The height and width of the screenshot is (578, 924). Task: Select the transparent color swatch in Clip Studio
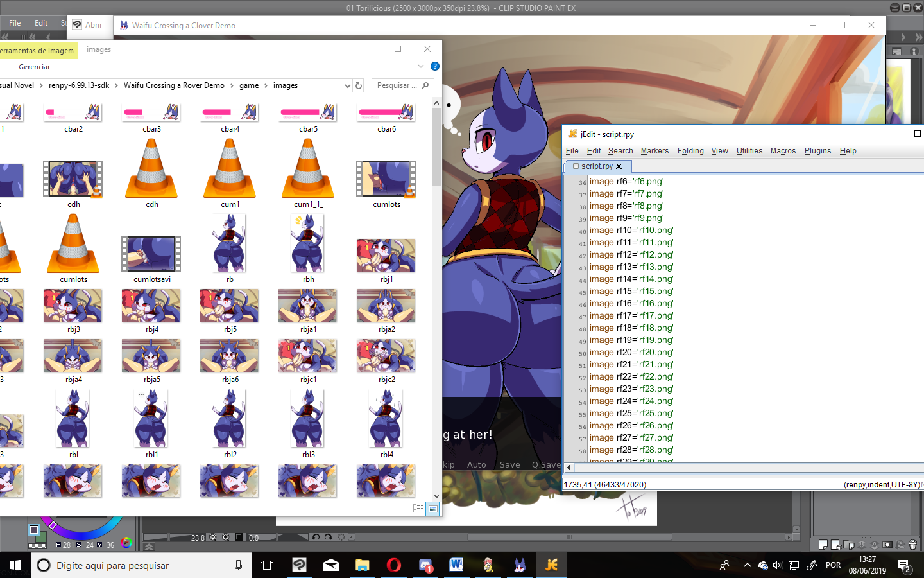37,546
